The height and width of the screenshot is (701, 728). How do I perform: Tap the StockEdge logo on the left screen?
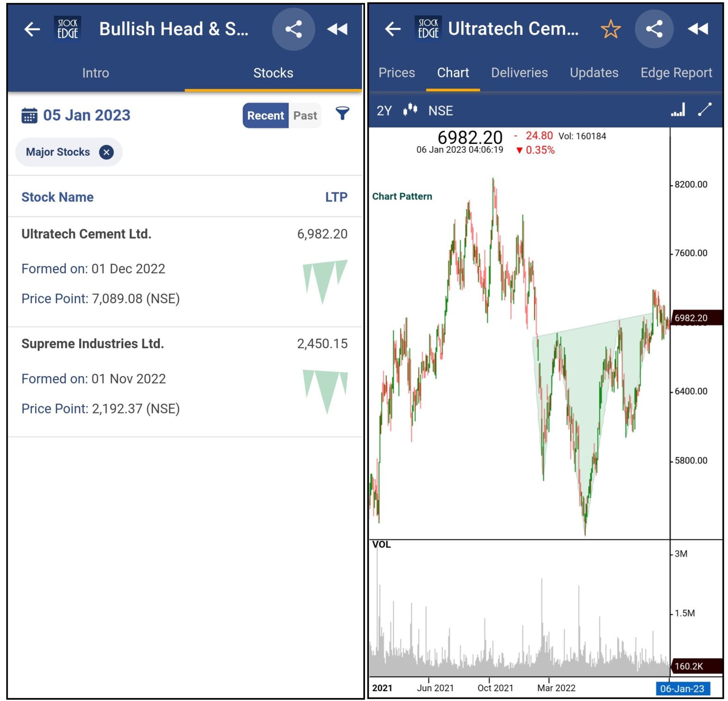click(x=67, y=29)
